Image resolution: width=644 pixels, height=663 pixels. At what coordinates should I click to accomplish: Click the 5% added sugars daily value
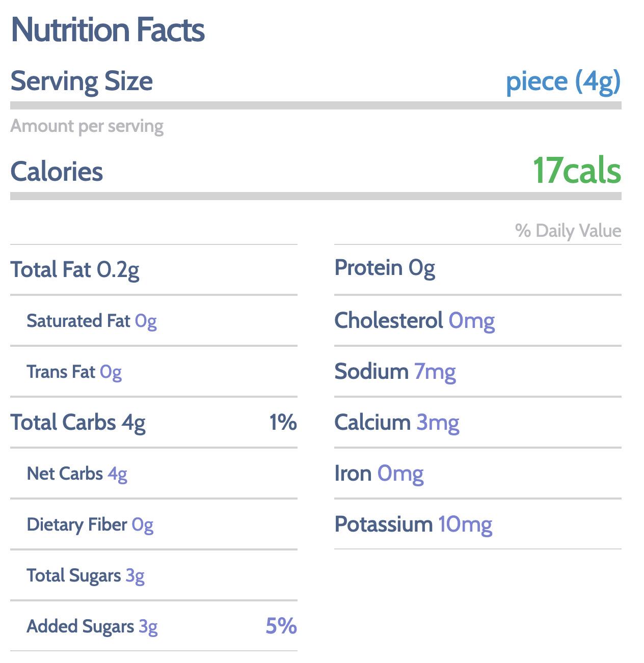(x=281, y=626)
